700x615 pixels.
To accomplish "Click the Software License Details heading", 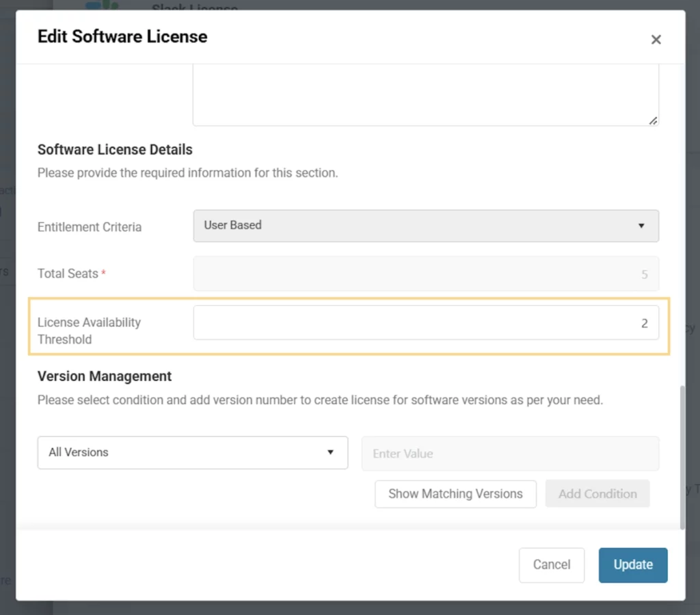I will [x=115, y=150].
